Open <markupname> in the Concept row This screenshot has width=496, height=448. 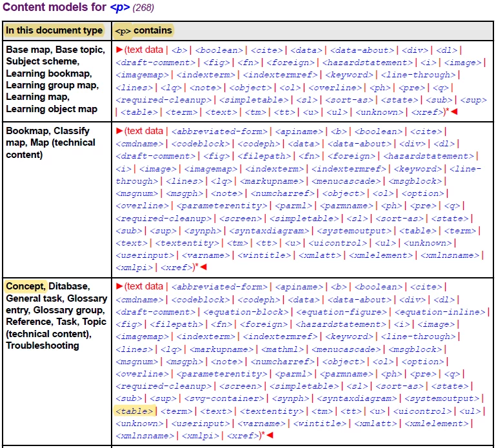[x=221, y=349]
